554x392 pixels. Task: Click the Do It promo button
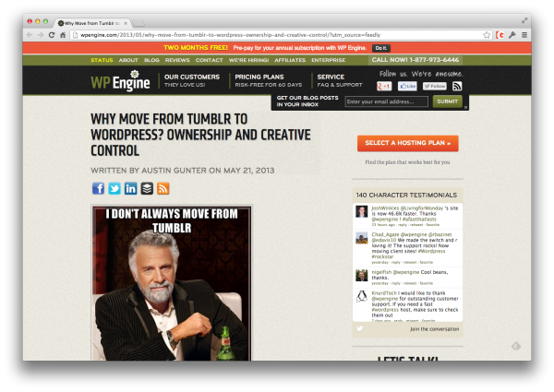pos(380,48)
